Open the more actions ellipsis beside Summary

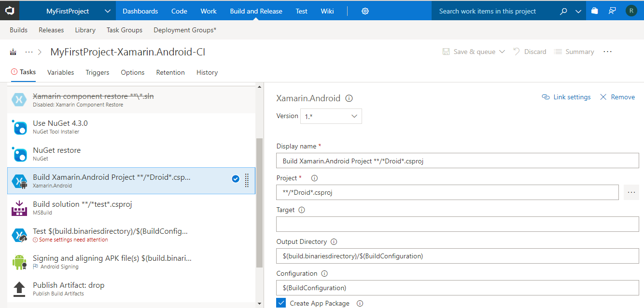click(x=608, y=52)
